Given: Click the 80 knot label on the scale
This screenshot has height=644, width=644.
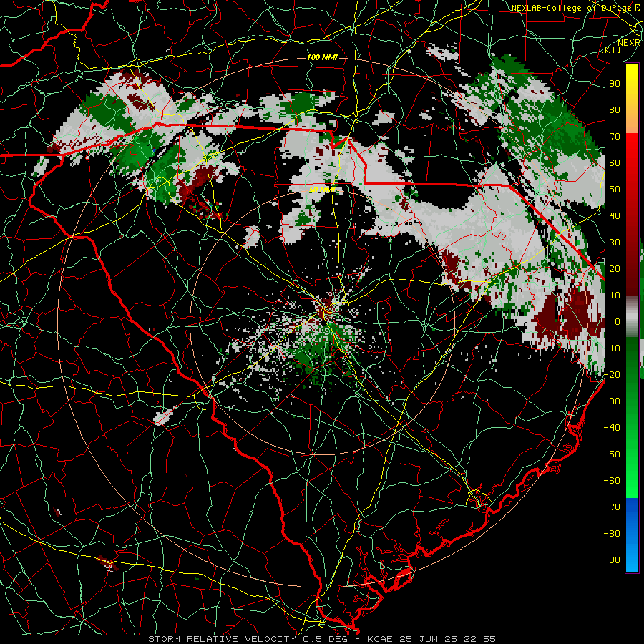Looking at the screenshot, I should [x=615, y=109].
